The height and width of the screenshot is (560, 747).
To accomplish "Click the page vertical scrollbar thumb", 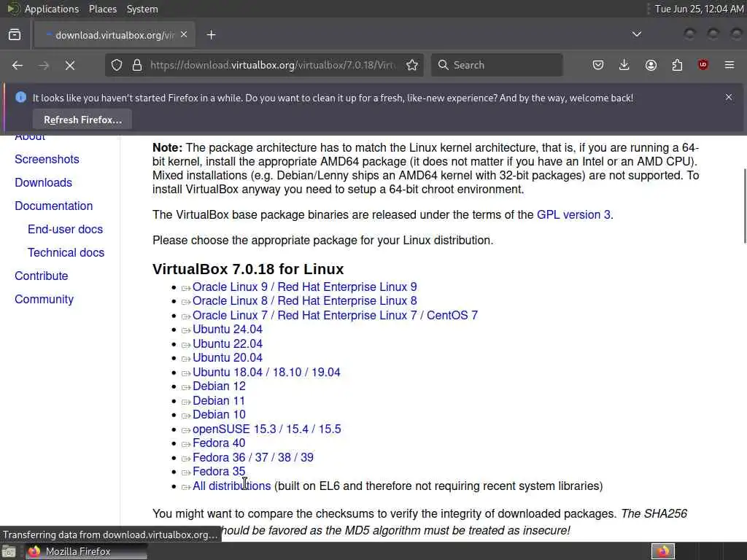I will (x=745, y=206).
